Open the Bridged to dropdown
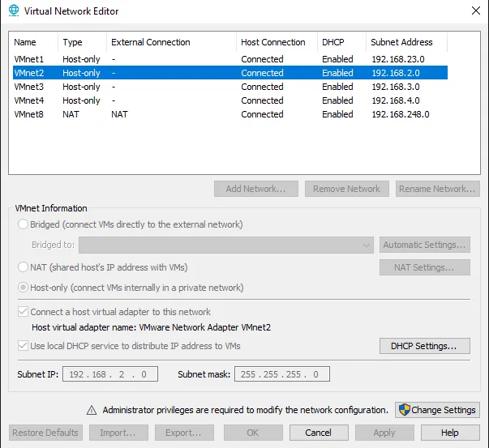489x448 pixels. pos(226,245)
